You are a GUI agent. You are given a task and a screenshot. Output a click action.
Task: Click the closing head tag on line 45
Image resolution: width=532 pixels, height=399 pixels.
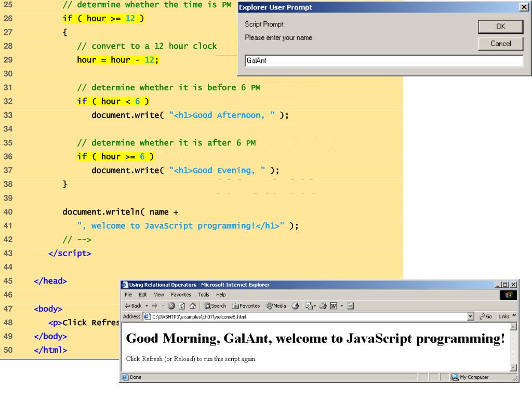click(50, 281)
